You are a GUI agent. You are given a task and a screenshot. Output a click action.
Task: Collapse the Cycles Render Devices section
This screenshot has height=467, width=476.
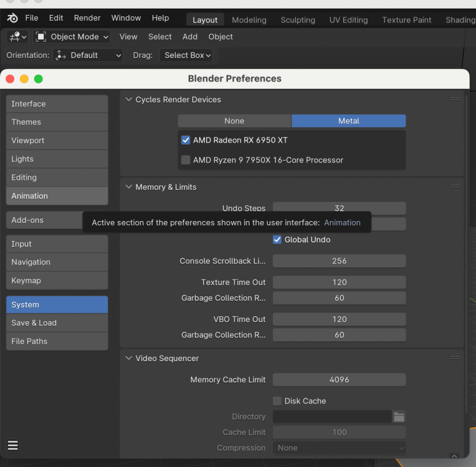[129, 100]
